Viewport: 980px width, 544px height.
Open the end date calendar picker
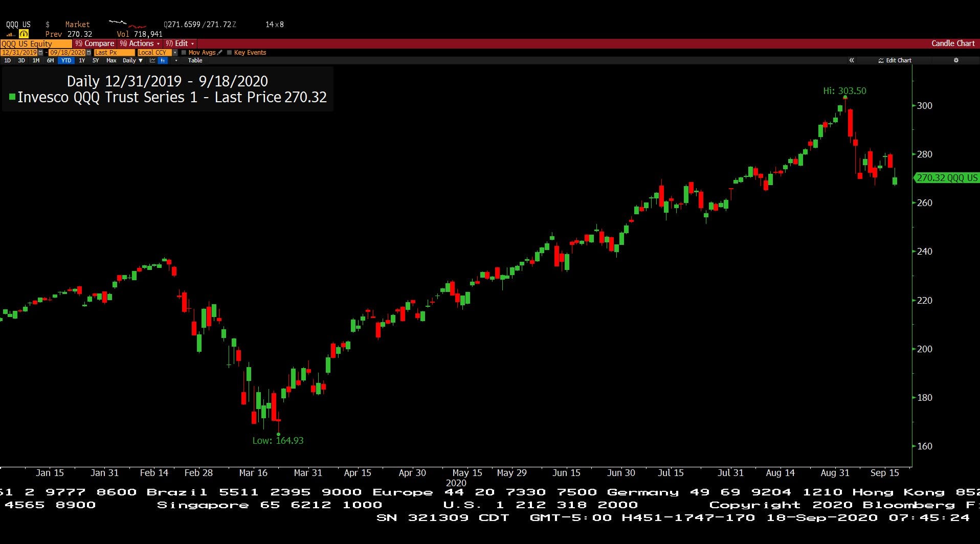click(x=88, y=53)
